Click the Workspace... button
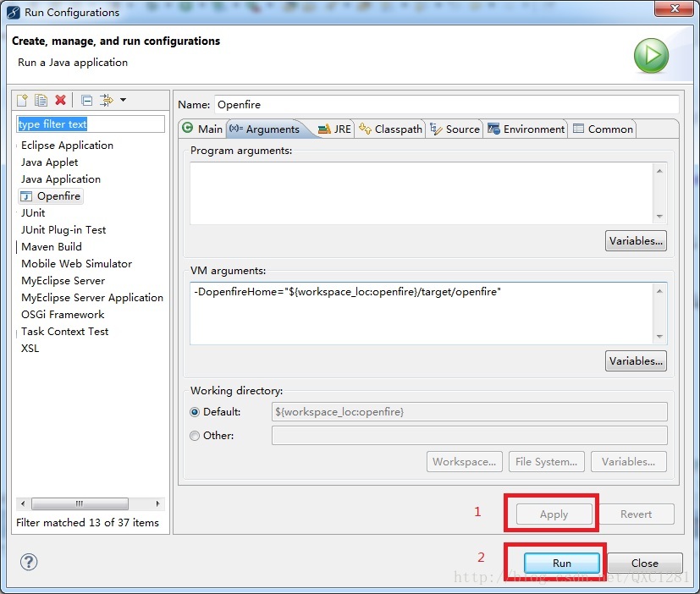The height and width of the screenshot is (594, 700). [465, 461]
